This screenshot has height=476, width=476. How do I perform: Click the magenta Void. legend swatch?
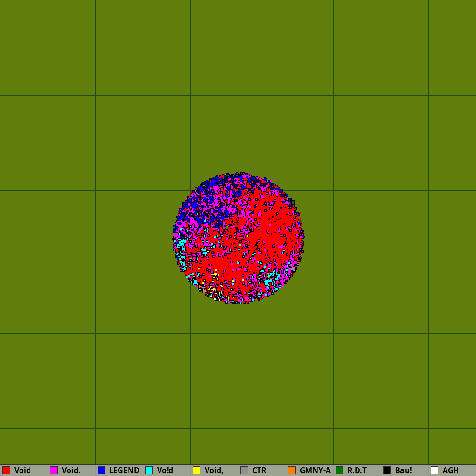(54, 470)
